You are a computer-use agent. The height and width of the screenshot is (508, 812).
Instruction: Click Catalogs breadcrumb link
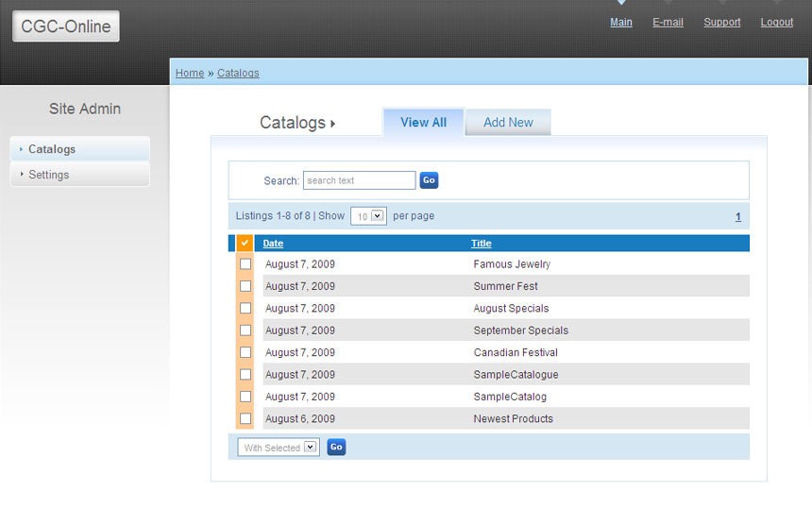click(238, 73)
